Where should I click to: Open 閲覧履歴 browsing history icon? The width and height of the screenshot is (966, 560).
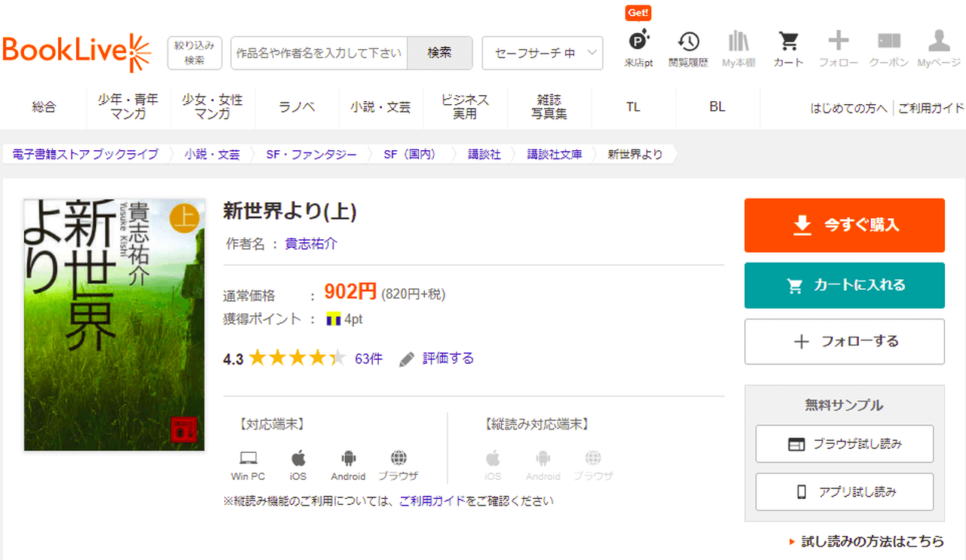(688, 49)
